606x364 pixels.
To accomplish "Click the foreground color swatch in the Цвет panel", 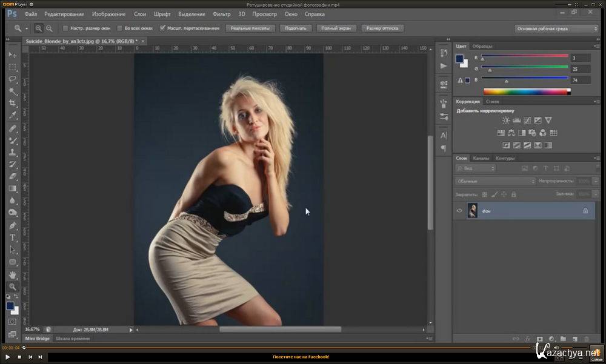I will coord(460,59).
